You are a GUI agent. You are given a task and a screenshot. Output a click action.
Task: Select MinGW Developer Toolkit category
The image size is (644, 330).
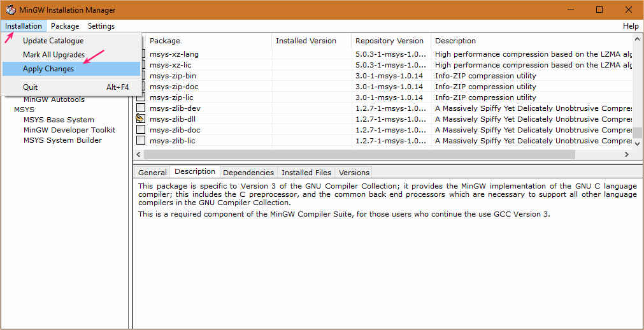point(69,130)
